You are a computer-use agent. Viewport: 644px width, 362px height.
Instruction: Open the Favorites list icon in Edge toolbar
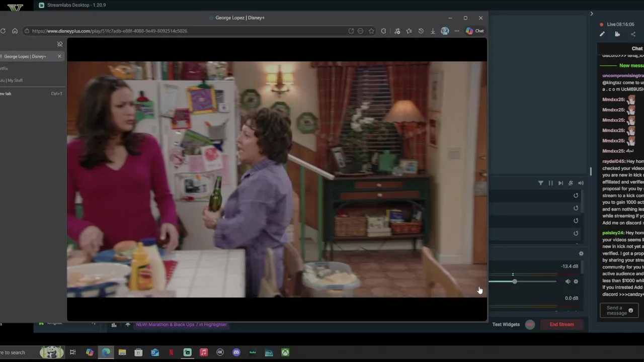(x=409, y=31)
